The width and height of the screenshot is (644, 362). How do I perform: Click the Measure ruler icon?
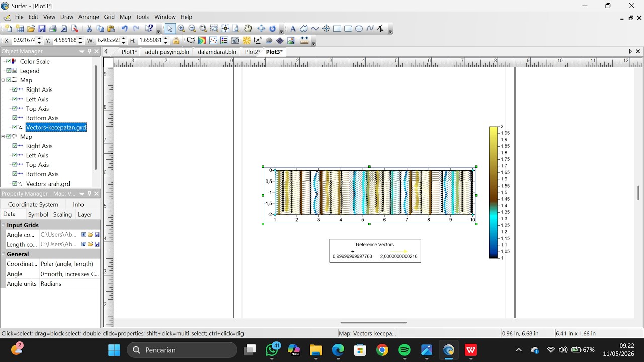coord(304,41)
